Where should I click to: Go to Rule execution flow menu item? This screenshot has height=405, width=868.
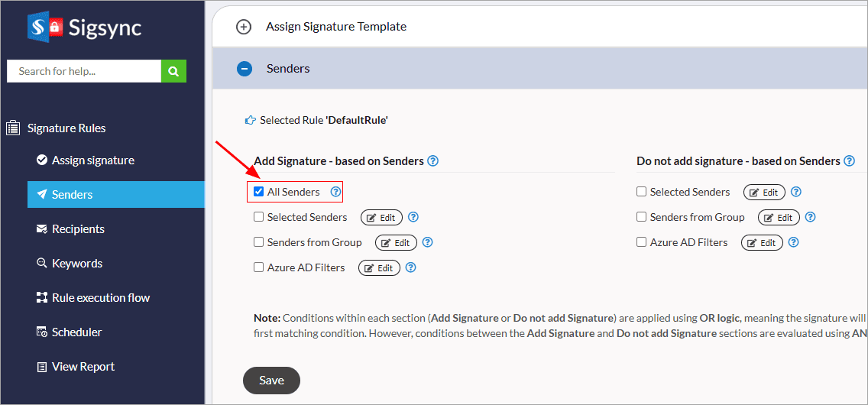100,298
